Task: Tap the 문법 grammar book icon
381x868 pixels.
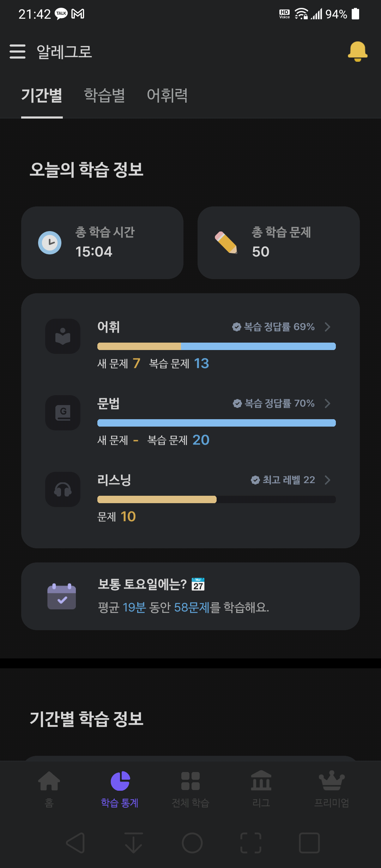Action: (x=63, y=413)
